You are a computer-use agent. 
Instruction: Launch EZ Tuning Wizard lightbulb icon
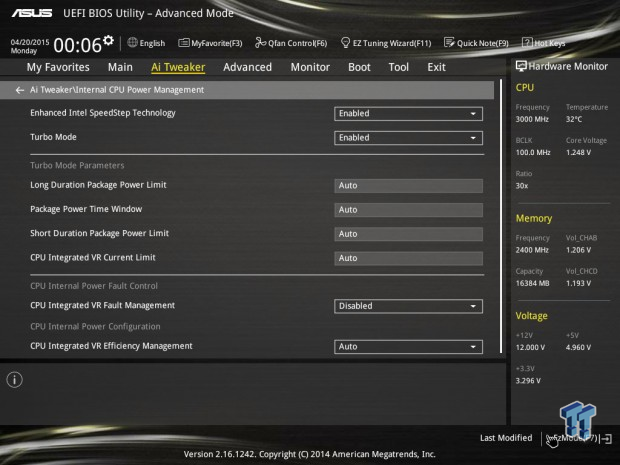[x=345, y=43]
